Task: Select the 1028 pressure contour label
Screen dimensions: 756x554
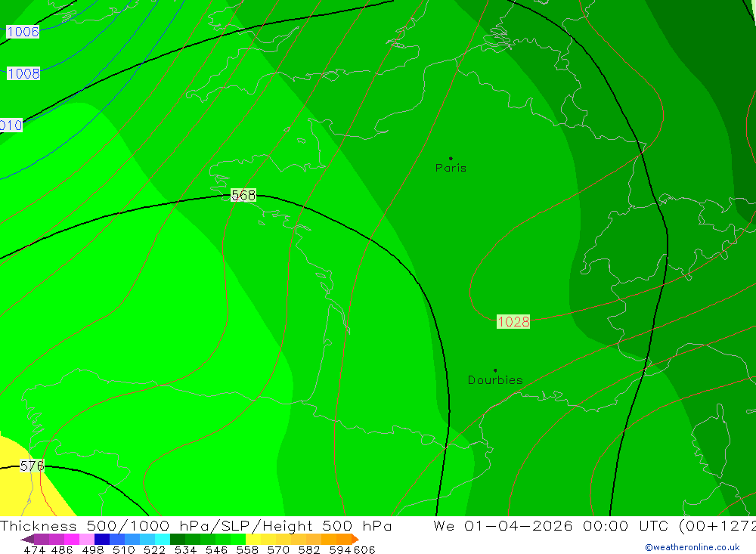Action: [x=513, y=322]
